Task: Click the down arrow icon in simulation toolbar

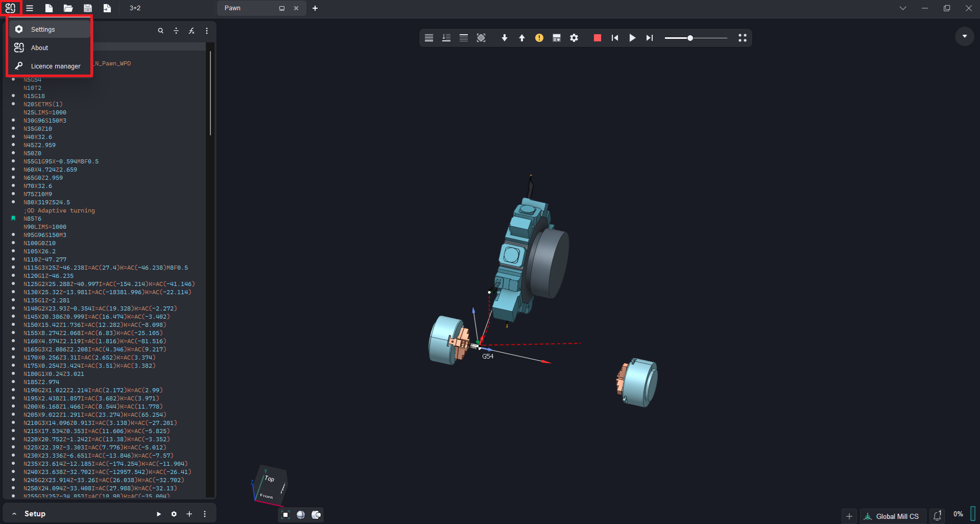Action: point(504,38)
